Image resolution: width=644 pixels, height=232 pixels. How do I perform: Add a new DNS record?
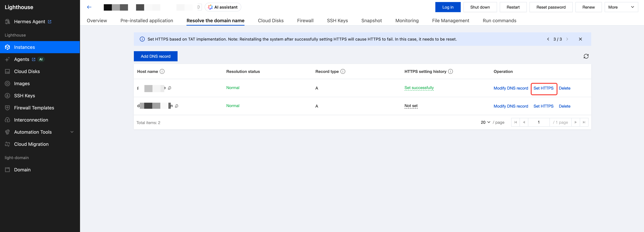click(156, 56)
